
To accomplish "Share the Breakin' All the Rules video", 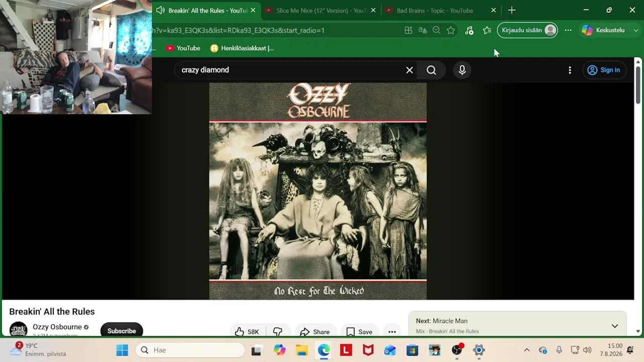I will [314, 331].
